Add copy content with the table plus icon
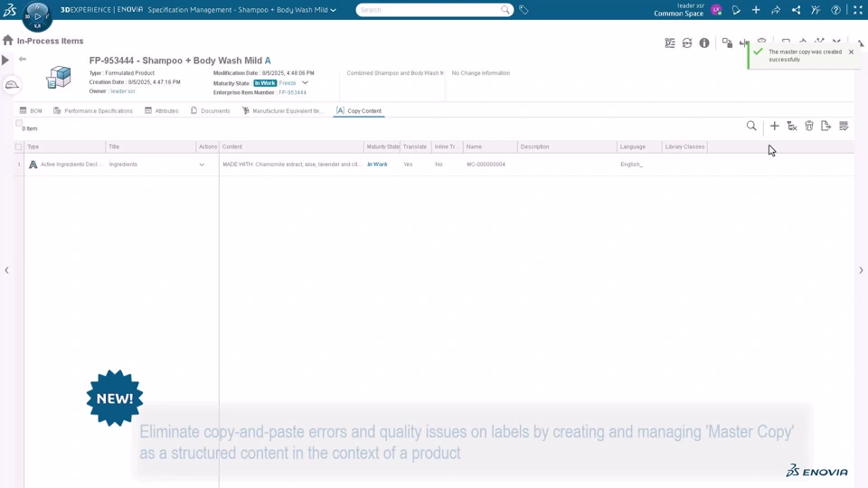 point(775,127)
